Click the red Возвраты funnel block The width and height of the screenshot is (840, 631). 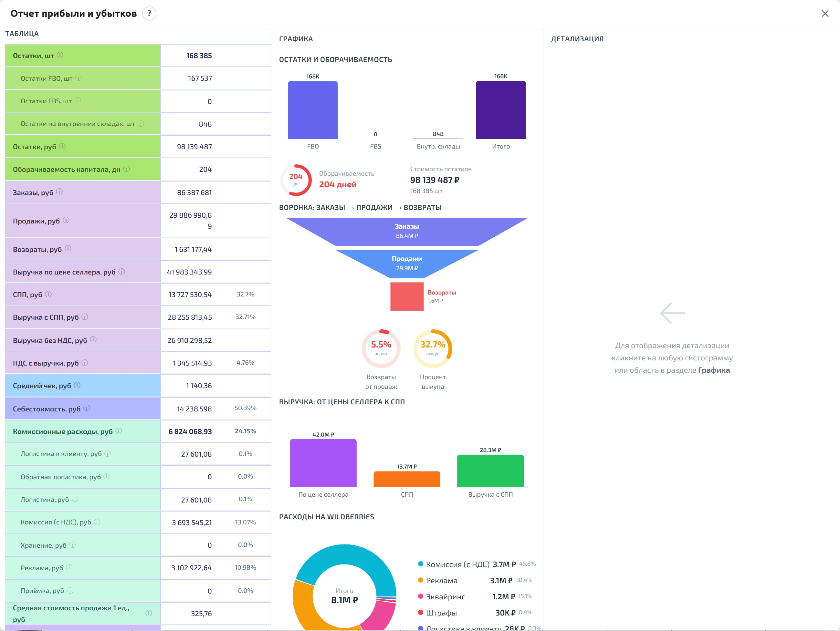tap(407, 296)
